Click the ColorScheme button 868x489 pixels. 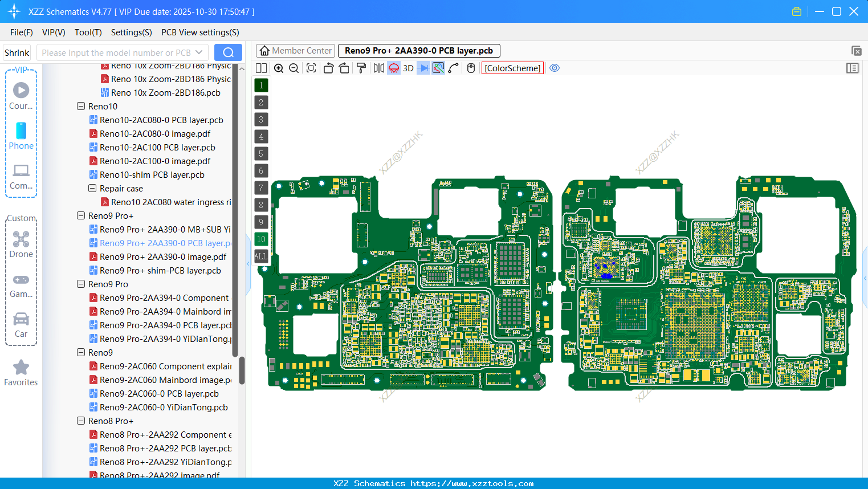point(512,68)
